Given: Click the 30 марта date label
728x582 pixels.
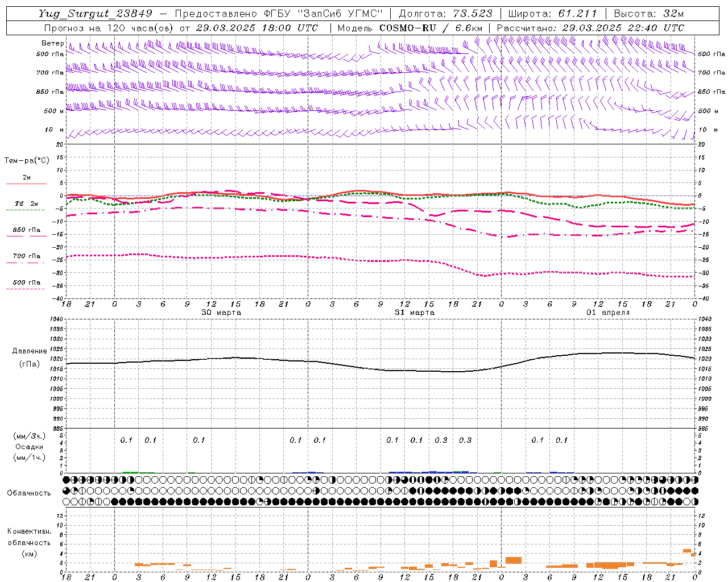Looking at the screenshot, I should tap(221, 313).
